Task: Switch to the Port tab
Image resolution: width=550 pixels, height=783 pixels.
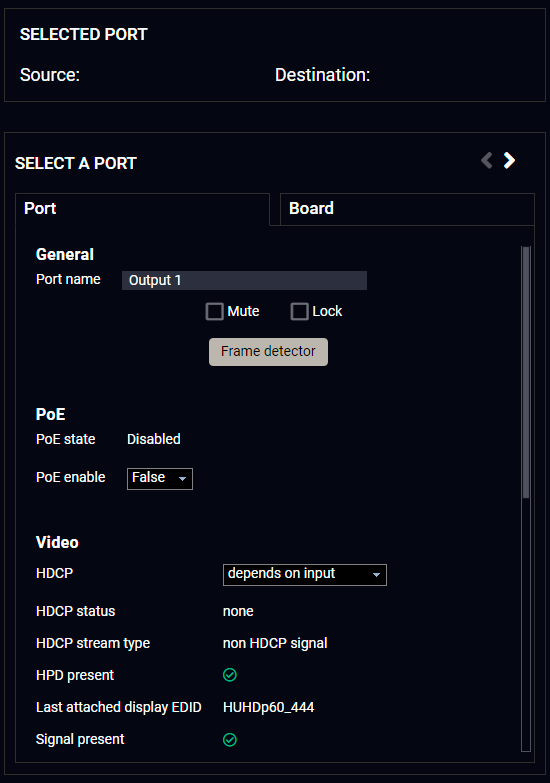Action: [x=142, y=209]
